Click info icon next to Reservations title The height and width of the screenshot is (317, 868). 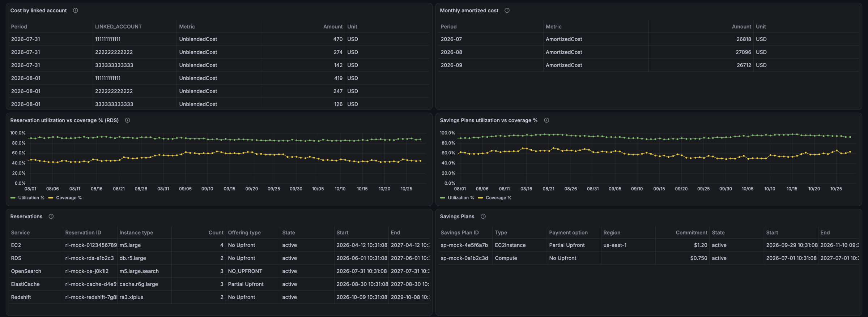[x=51, y=217]
